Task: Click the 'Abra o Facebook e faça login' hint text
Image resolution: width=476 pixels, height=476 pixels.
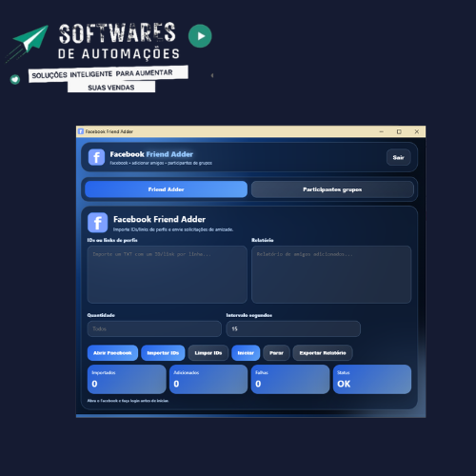Action: coord(128,401)
